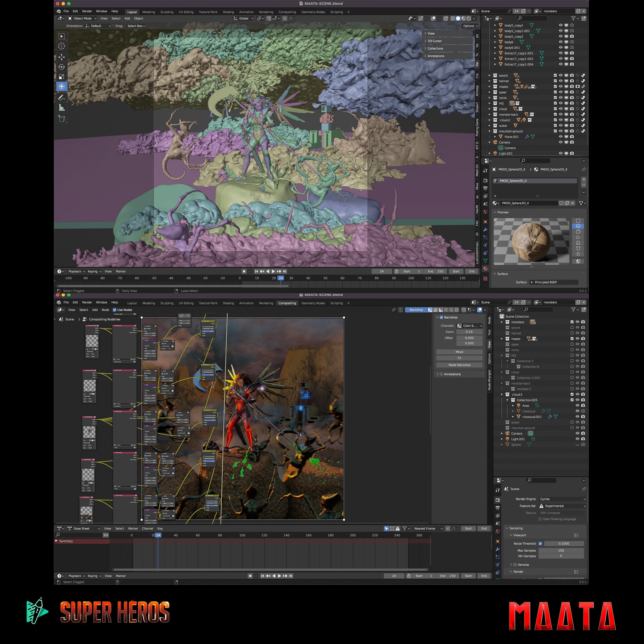Open the Object Mode dropdown
Image resolution: width=644 pixels, height=644 pixels.
tap(82, 19)
